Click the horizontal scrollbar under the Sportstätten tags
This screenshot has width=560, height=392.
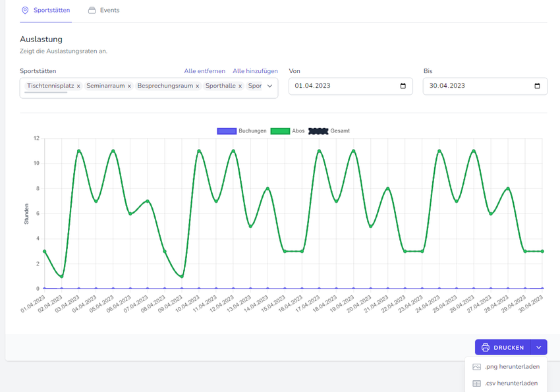pyautogui.click(x=46, y=93)
